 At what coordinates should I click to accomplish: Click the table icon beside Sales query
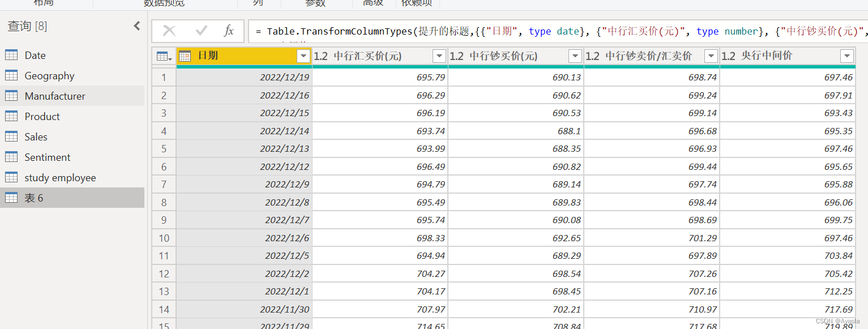point(11,136)
